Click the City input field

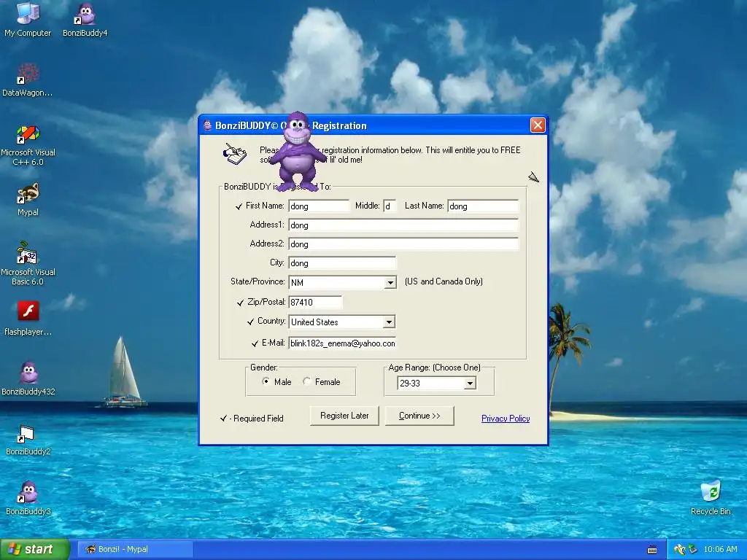click(342, 262)
